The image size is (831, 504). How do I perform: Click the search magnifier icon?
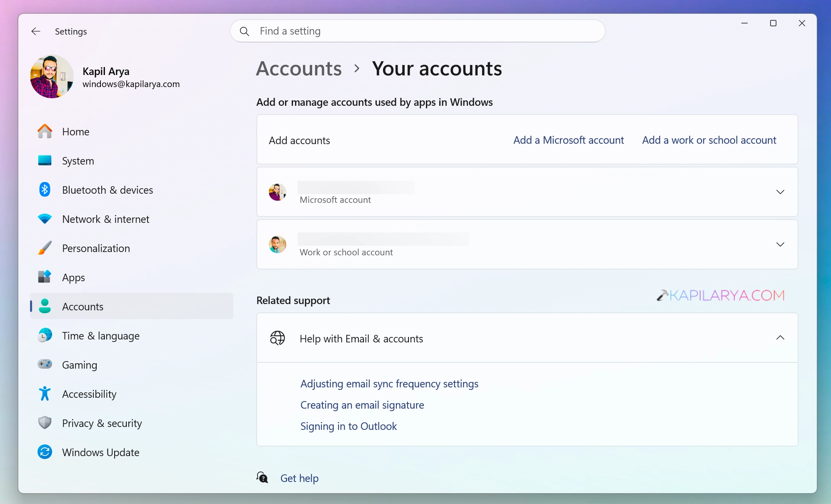point(245,31)
